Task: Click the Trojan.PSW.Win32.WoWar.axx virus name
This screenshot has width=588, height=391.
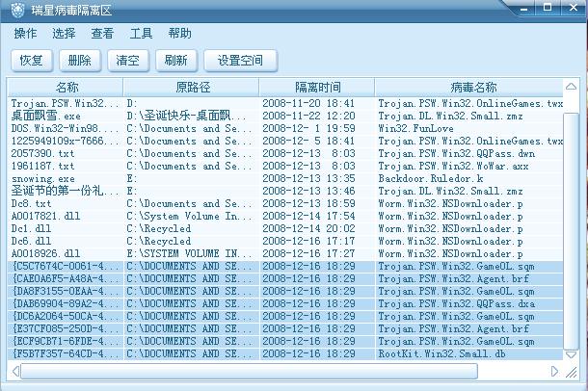Action: click(453, 166)
